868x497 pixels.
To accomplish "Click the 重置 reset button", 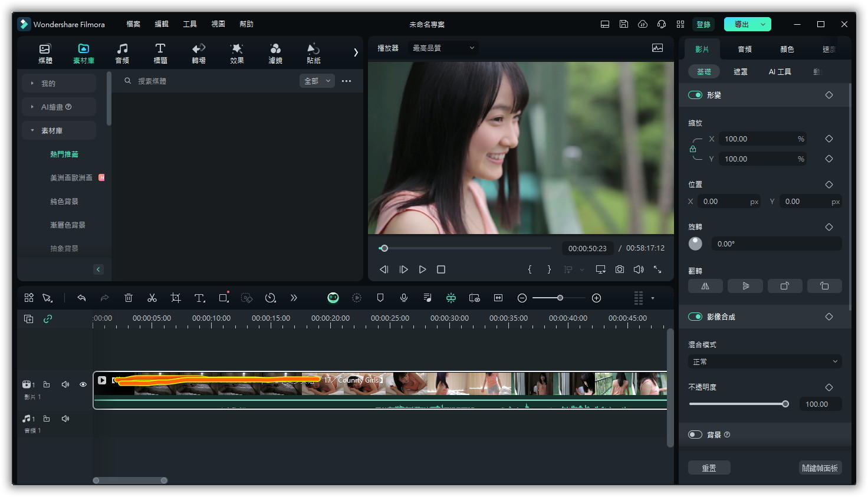I will [709, 468].
